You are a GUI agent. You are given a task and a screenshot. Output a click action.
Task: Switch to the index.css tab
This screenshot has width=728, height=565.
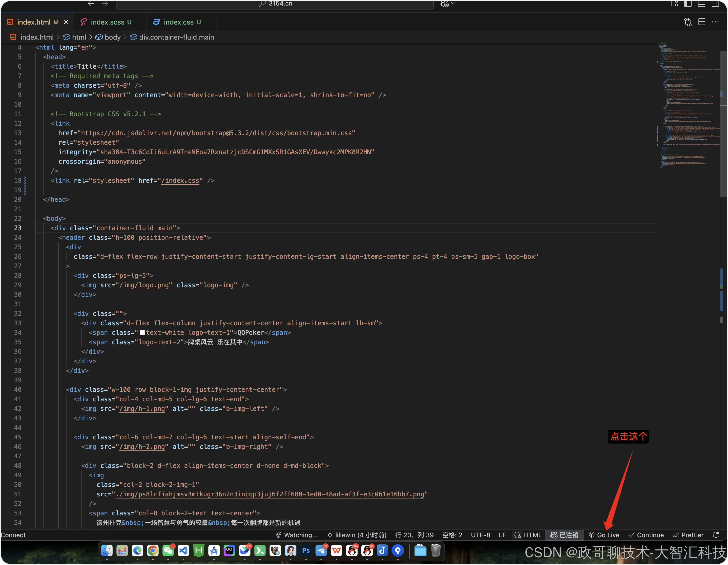(178, 22)
